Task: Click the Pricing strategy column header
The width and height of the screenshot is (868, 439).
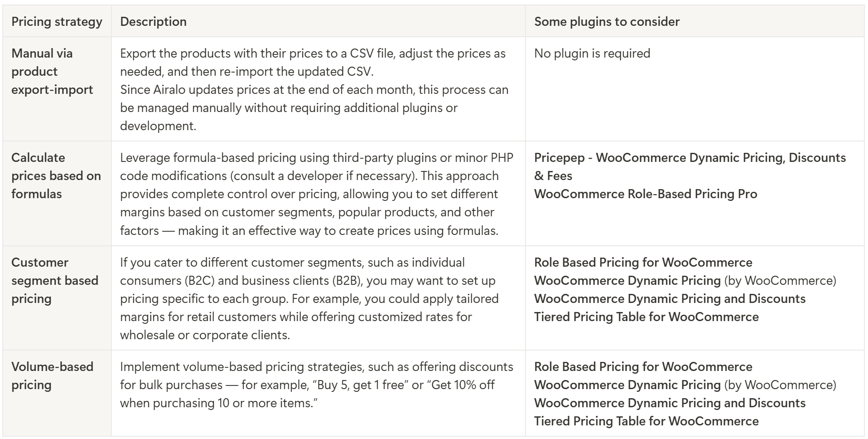Action: point(57,22)
